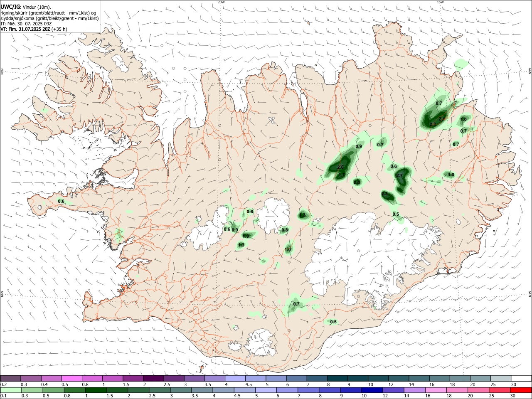Select the 2.7 precipitation value label
This screenshot has height=399, width=532.
(399, 176)
